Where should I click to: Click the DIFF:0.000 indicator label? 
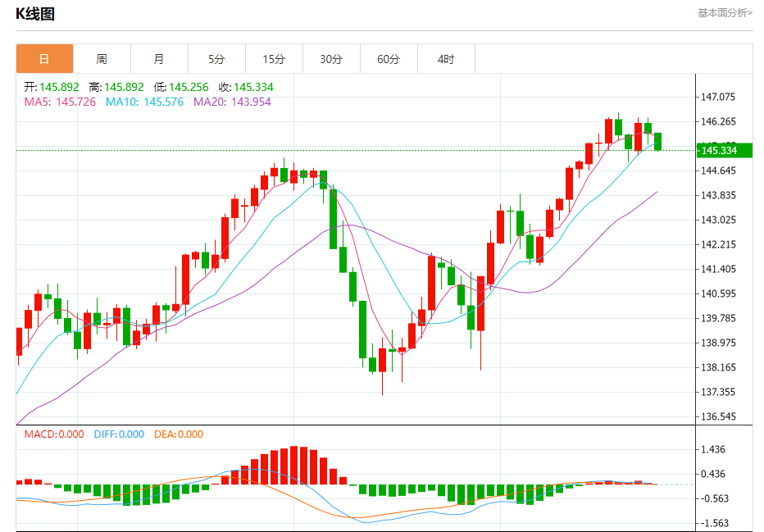pyautogui.click(x=119, y=434)
